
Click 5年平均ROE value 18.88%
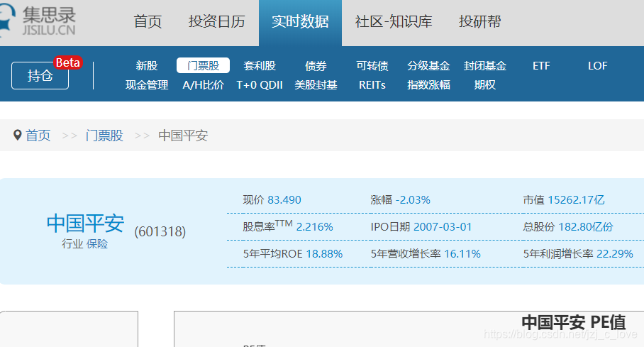click(x=324, y=253)
